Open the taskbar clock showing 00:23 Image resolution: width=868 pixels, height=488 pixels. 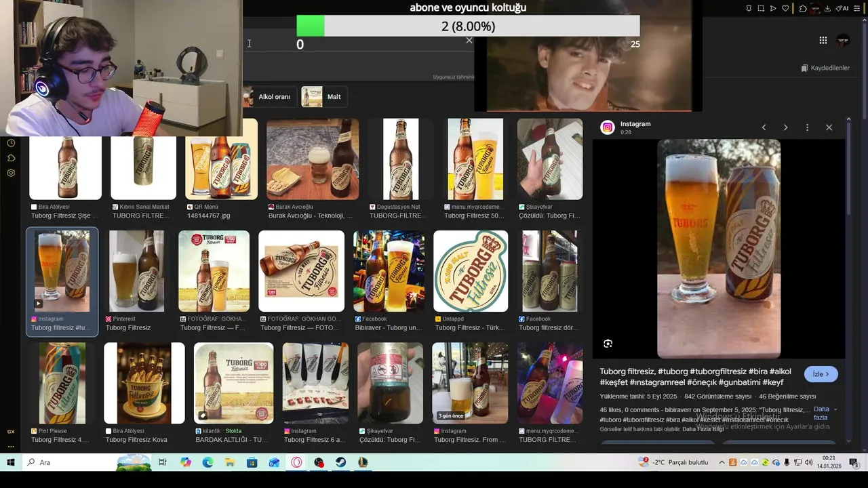[x=829, y=462]
